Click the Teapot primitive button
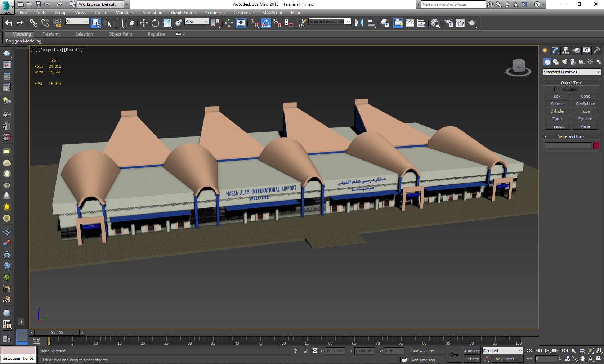This screenshot has height=364, width=604. pos(557,126)
